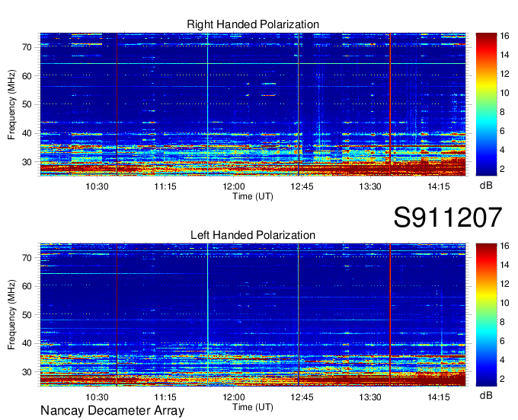Screen dimensions: 518x420
Task: Click the 11:15 time tick under Right Handed plot
Action: (165, 186)
